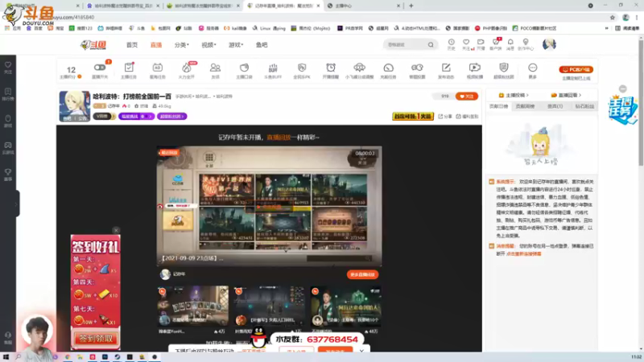Screen dimensions: 644x362
Task: Open 创作中心 lightbulb icon
Action: 526,44
